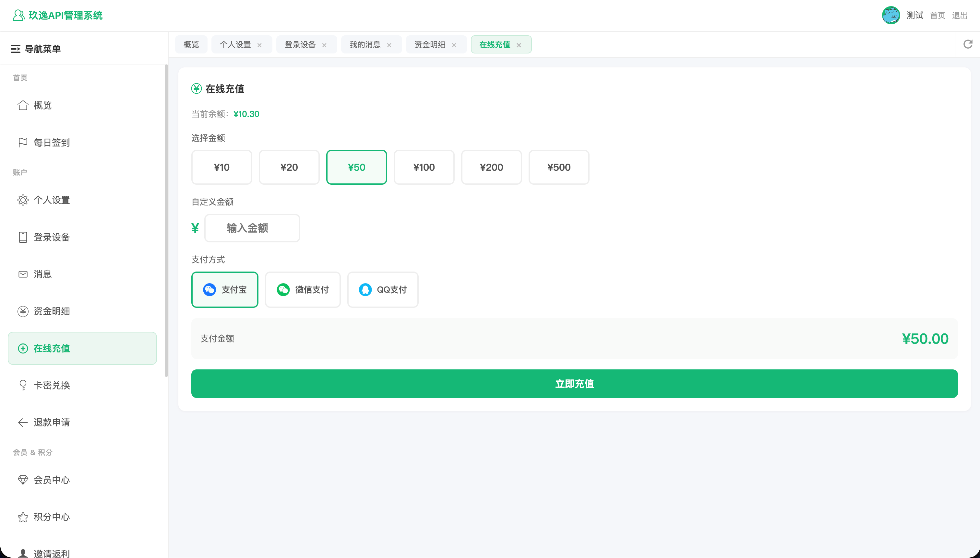Click the 支付金额 label
This screenshot has height=558, width=980.
click(x=217, y=339)
